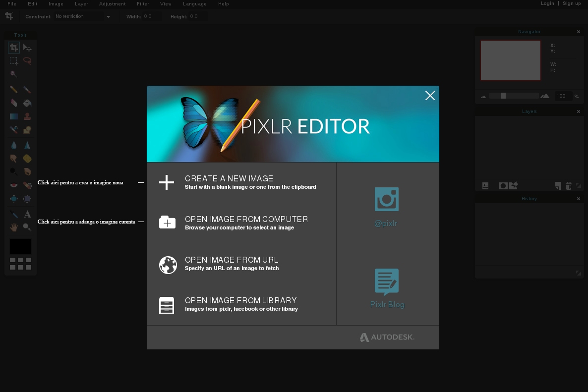Close the Pixlr Editor welcome dialog
Image resolution: width=588 pixels, height=392 pixels.
(x=430, y=96)
